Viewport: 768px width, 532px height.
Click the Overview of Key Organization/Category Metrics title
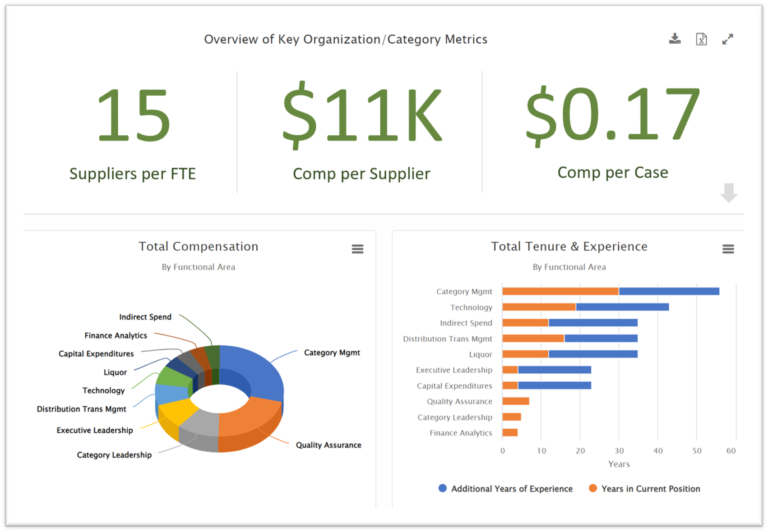[346, 40]
